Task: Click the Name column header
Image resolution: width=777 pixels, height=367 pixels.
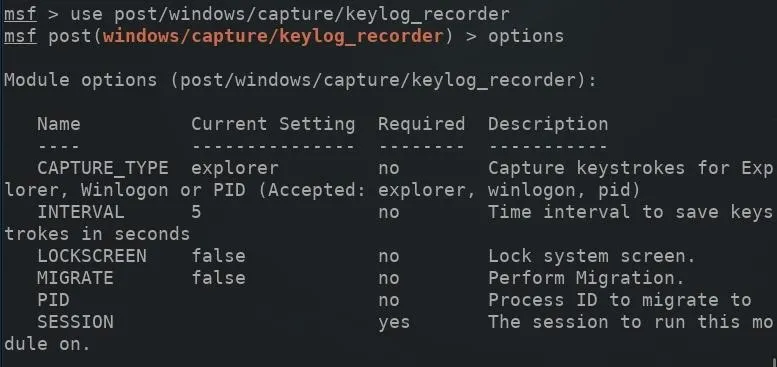Action: 58,124
